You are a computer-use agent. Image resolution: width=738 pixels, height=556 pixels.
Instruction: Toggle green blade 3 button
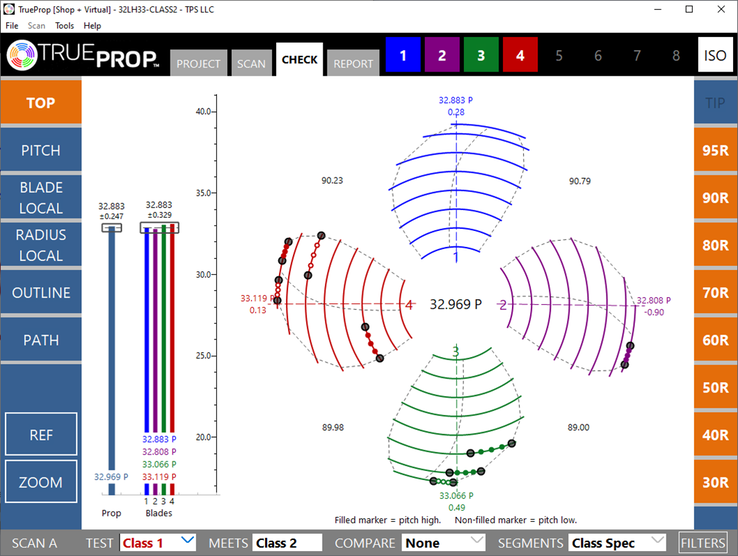[481, 55]
